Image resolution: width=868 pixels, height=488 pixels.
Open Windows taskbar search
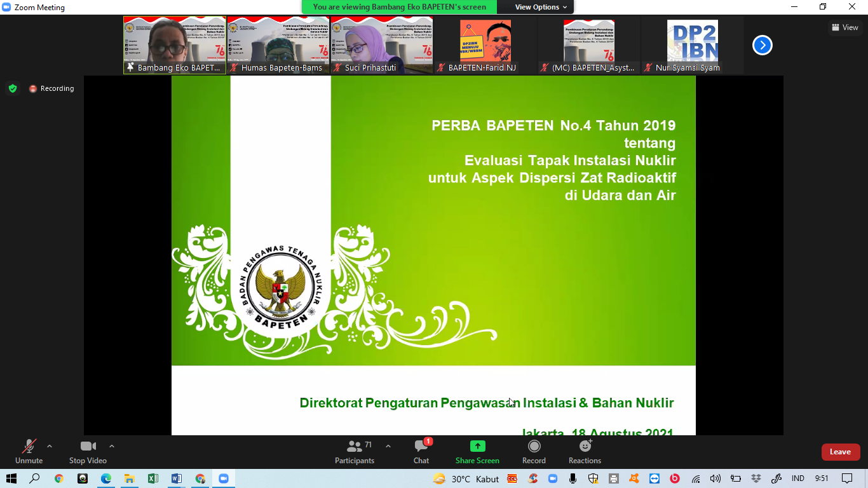(35, 478)
